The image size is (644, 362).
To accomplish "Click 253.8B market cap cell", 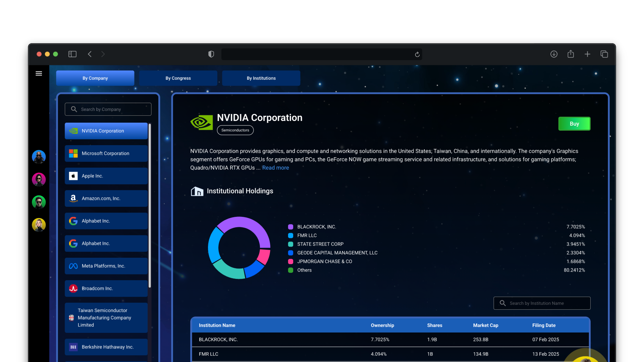I will pyautogui.click(x=481, y=340).
